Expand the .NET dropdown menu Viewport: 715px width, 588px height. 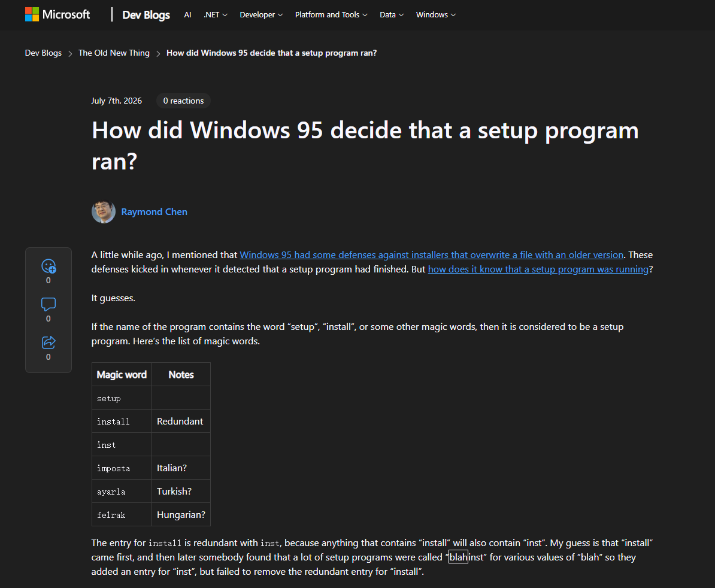tap(215, 15)
